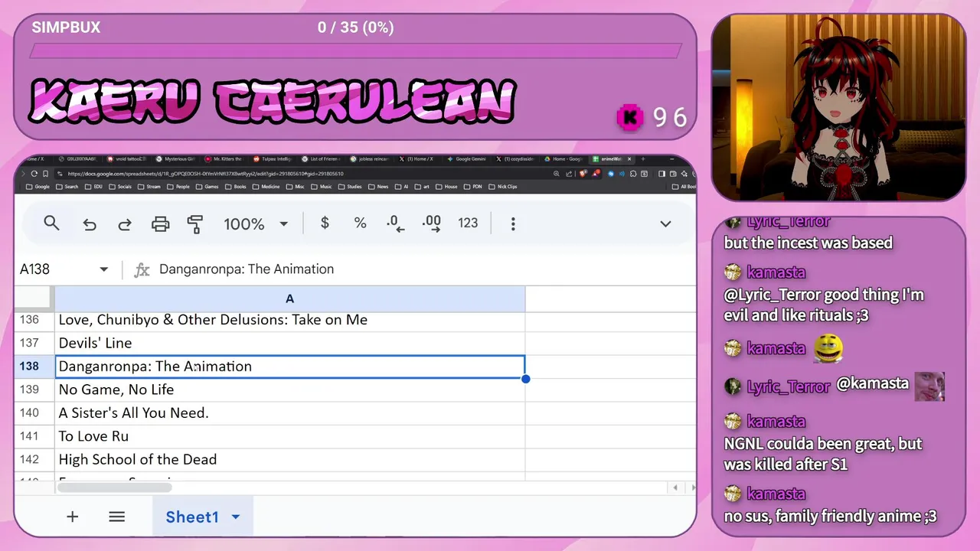Viewport: 980px width, 551px height.
Task: Open the Medicine bookmarks folder
Action: 266,187
